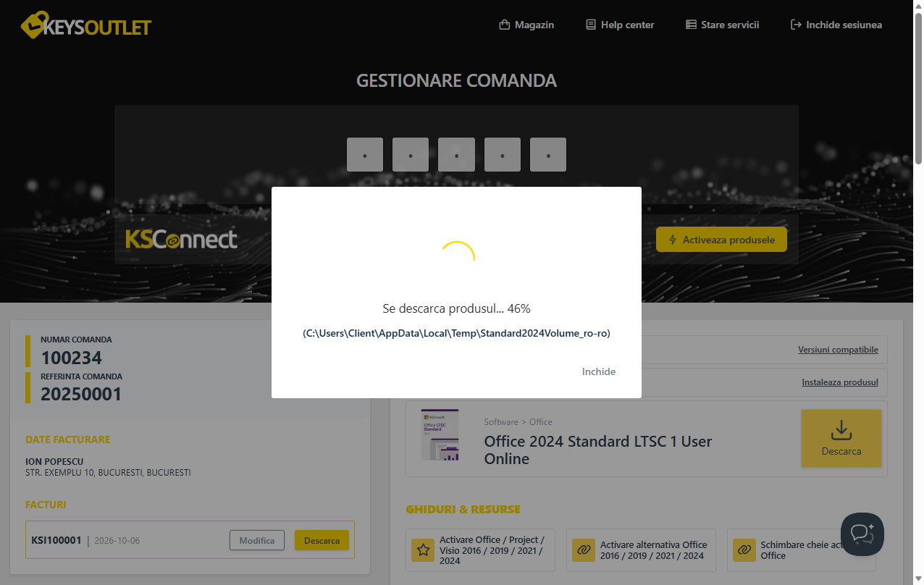This screenshot has height=585, width=924.
Task: Click the Modifica invoice button
Action: tap(257, 540)
